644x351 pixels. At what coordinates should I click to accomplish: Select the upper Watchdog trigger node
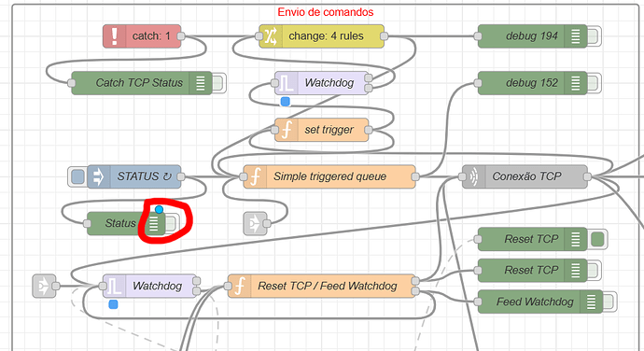tap(322, 83)
